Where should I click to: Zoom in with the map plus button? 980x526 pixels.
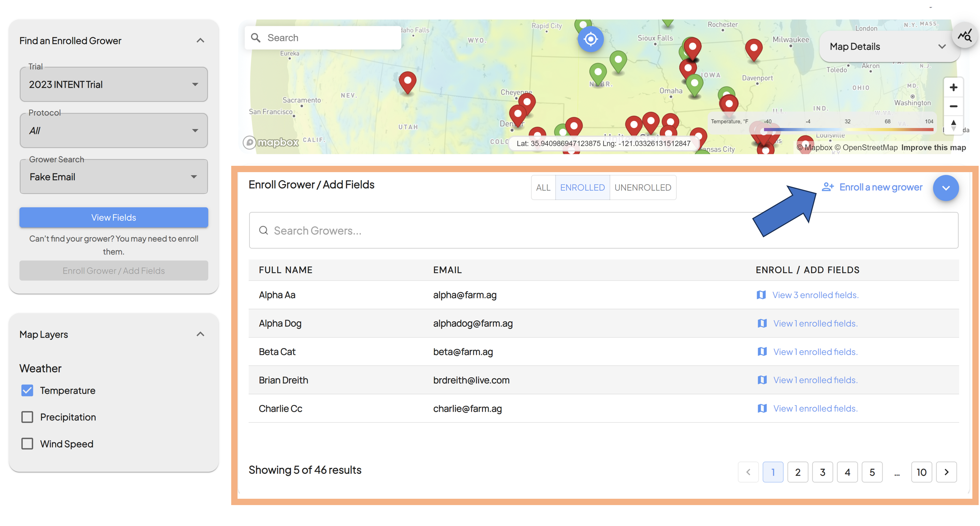coord(953,87)
